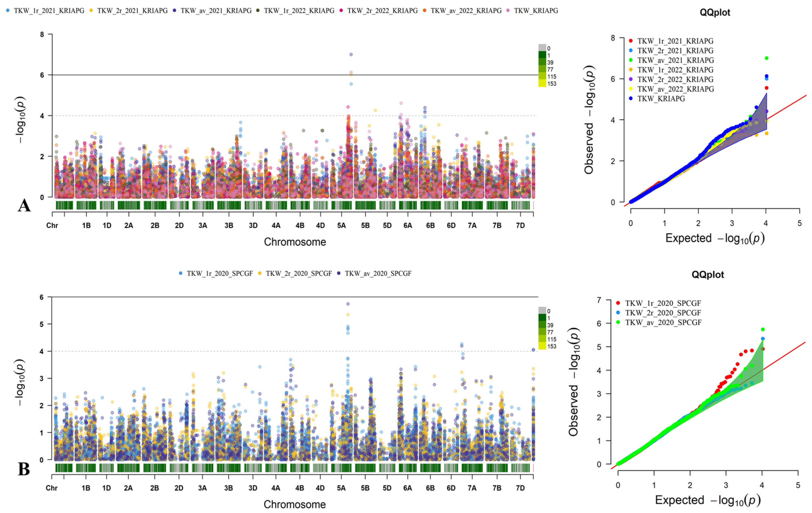The image size is (812, 513).
Task: Click the TKW_KRIAPG blue dot in the upper QQ plot legend
Action: 631,99
